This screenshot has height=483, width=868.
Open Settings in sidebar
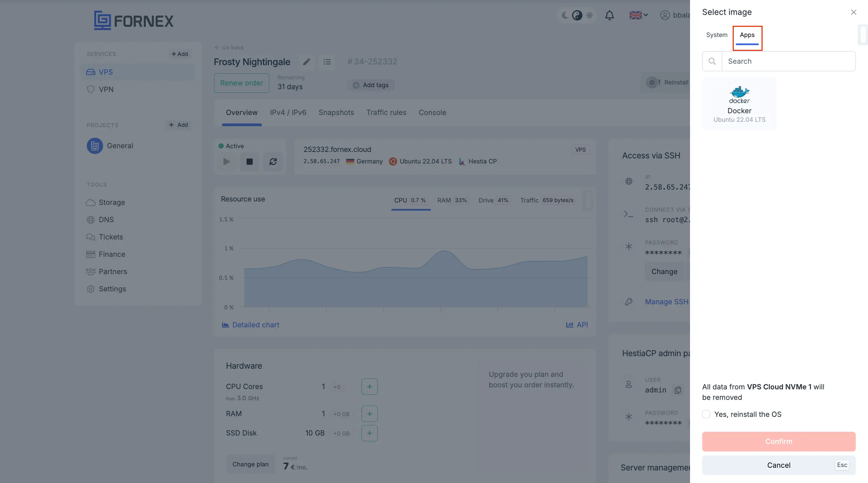point(106,289)
